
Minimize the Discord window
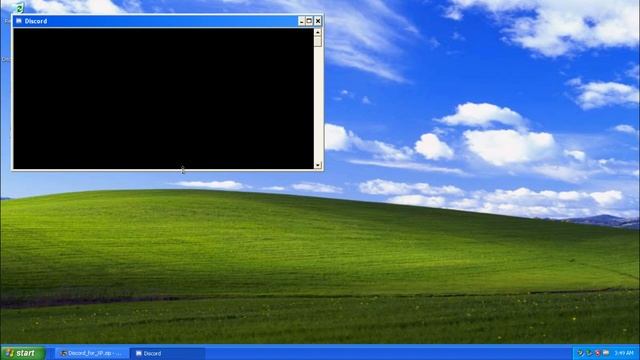pos(301,21)
